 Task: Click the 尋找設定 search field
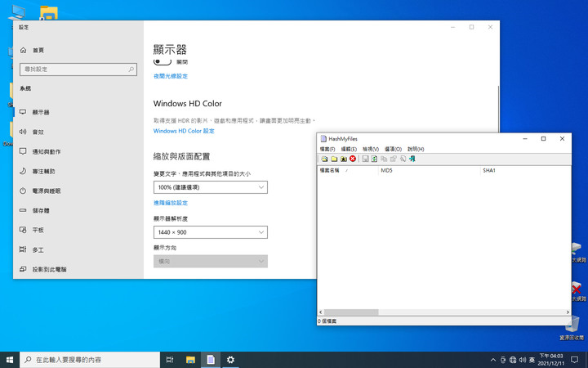[78, 69]
